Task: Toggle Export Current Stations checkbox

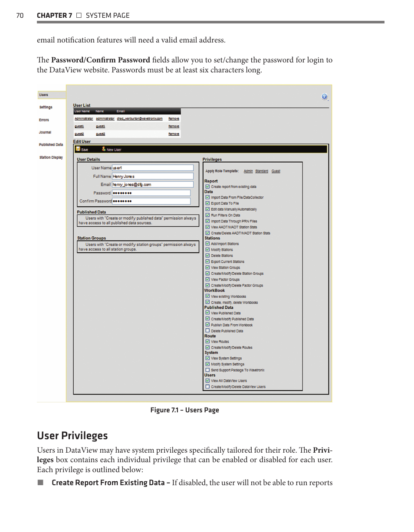Action: click(x=208, y=261)
